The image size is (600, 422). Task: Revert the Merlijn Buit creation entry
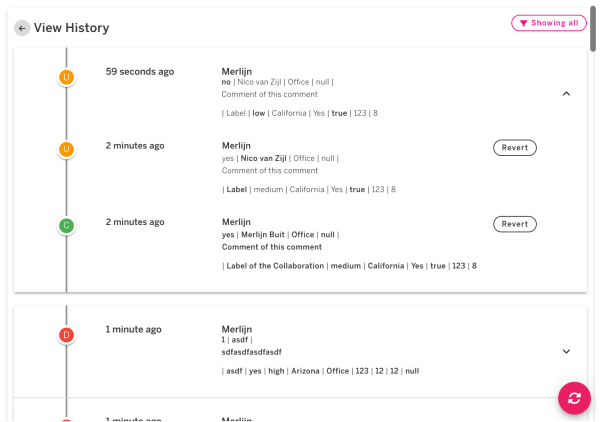coord(514,224)
